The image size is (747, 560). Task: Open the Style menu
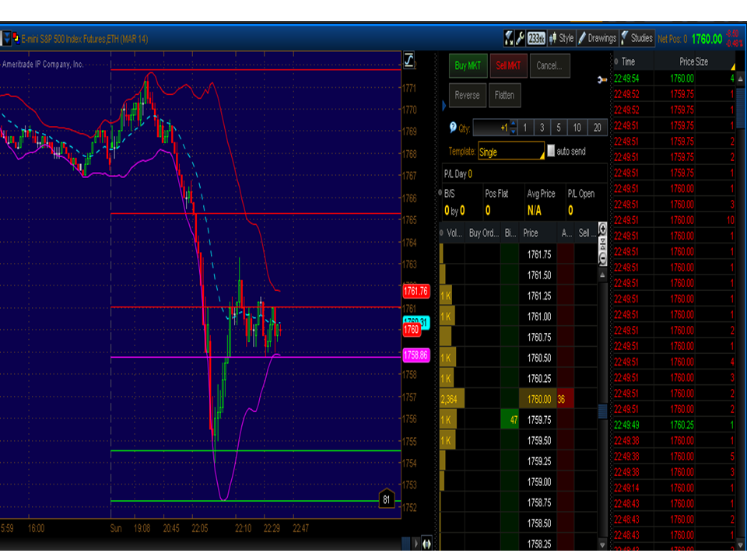point(561,38)
